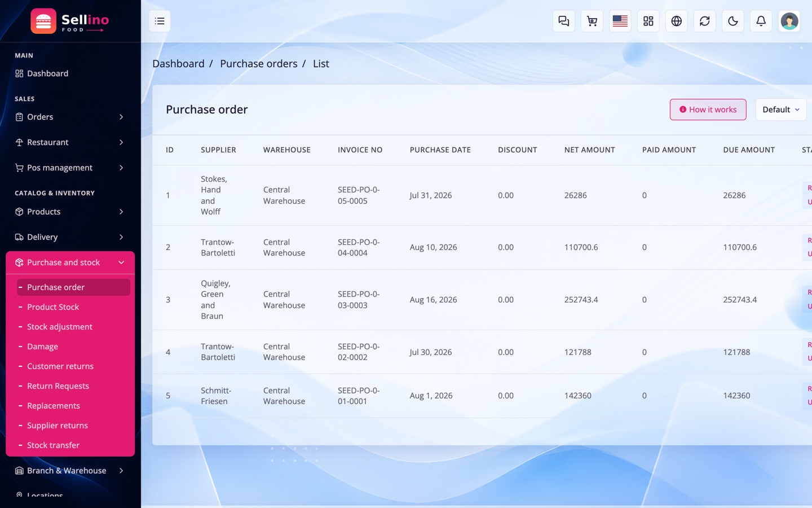Open Return Requests submenu item

[x=73, y=386]
